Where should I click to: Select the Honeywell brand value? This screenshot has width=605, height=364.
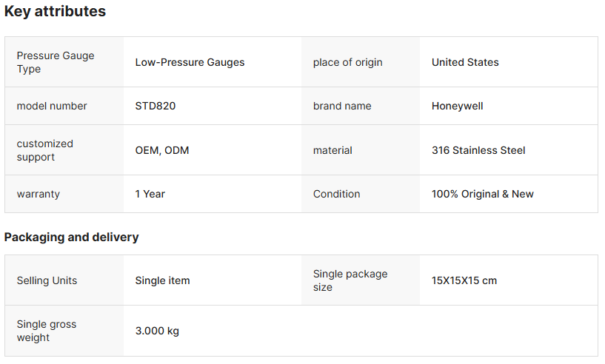457,106
